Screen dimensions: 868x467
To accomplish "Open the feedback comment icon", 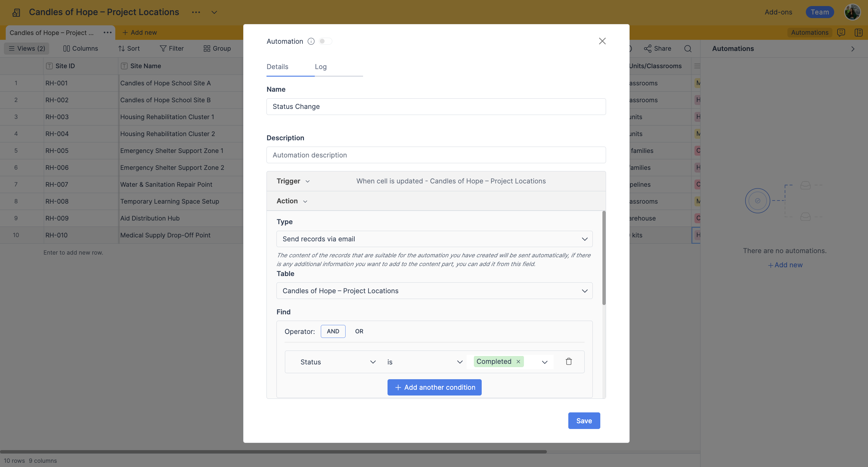I will (x=841, y=32).
